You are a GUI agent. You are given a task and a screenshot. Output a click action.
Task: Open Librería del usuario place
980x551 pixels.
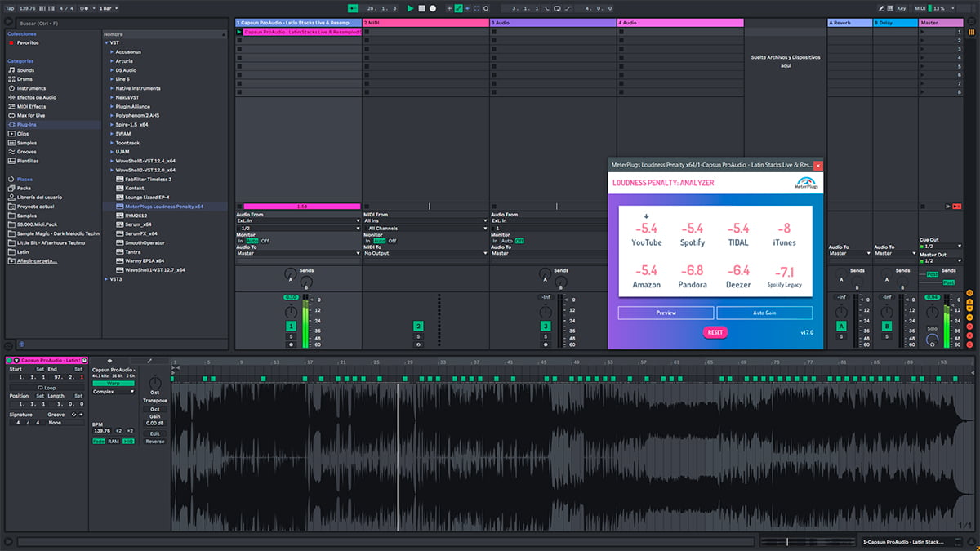40,197
